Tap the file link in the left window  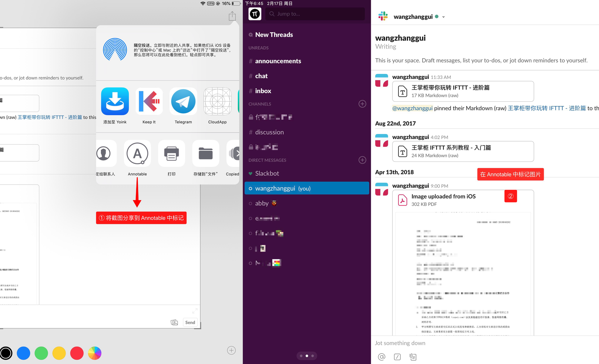pos(50,117)
